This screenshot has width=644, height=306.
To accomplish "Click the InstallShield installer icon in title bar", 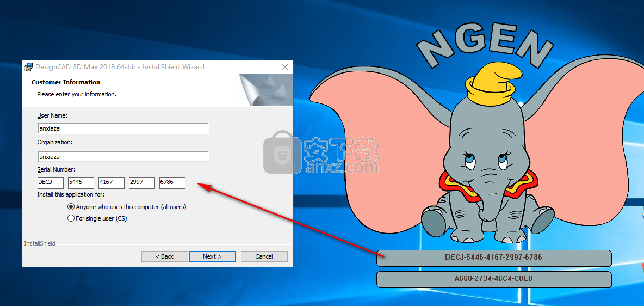I will point(28,67).
